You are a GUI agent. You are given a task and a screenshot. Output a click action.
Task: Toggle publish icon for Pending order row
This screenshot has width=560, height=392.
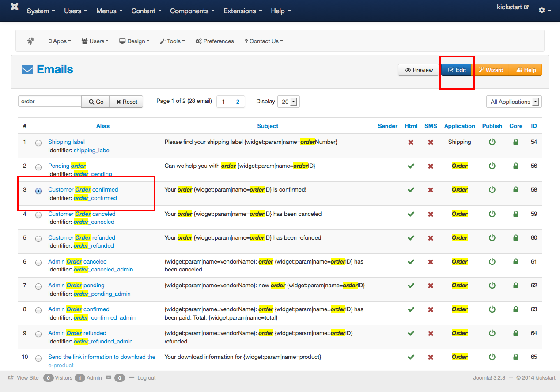[x=492, y=166]
